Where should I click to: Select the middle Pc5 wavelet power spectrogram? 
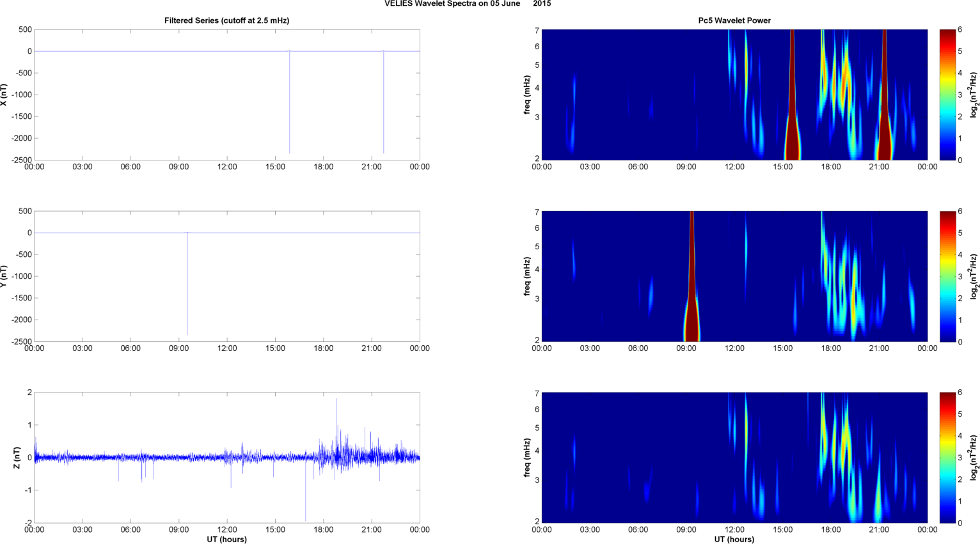[x=734, y=276]
